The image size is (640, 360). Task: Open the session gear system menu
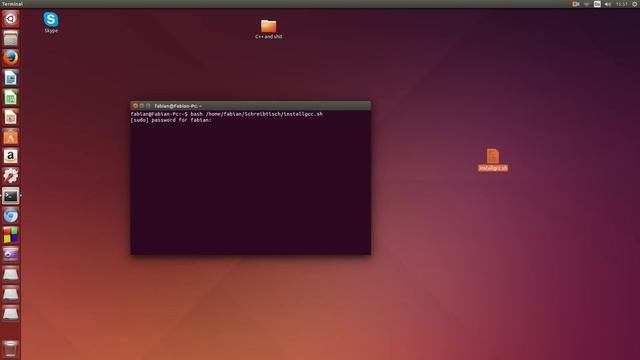[x=635, y=4]
